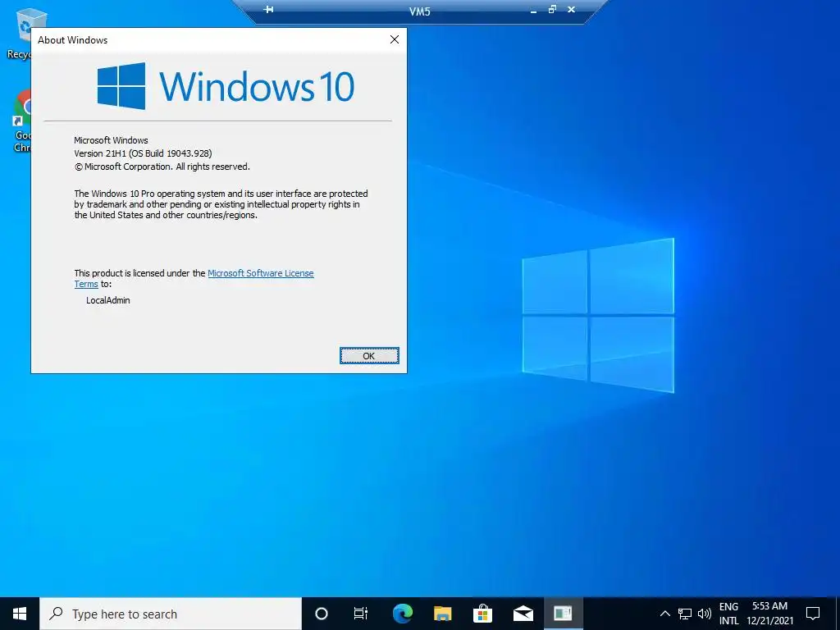Viewport: 840px width, 630px height.
Task: Close the VM5 remote session
Action: coord(571,9)
